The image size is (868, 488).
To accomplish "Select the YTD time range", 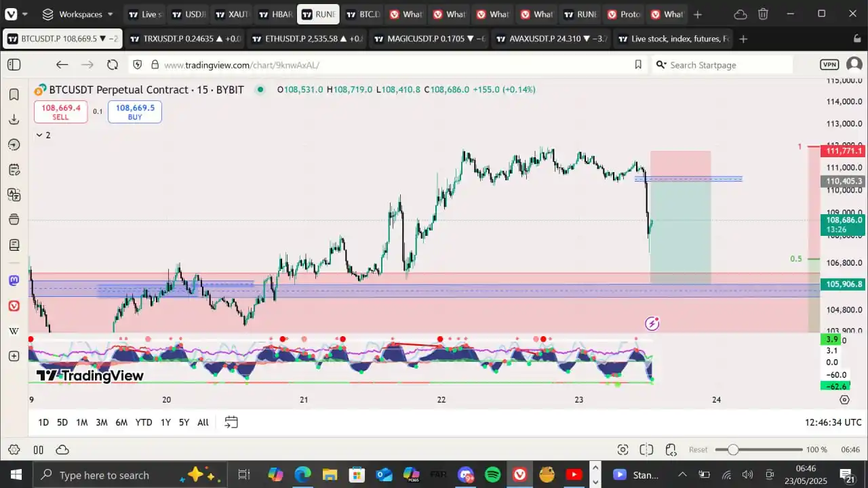I will click(144, 422).
